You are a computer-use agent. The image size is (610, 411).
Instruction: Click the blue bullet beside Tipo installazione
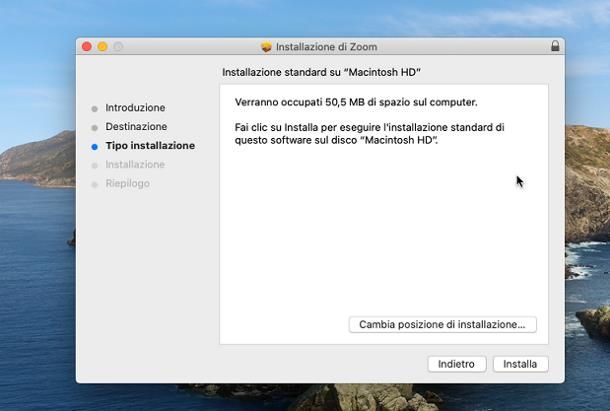[95, 147]
